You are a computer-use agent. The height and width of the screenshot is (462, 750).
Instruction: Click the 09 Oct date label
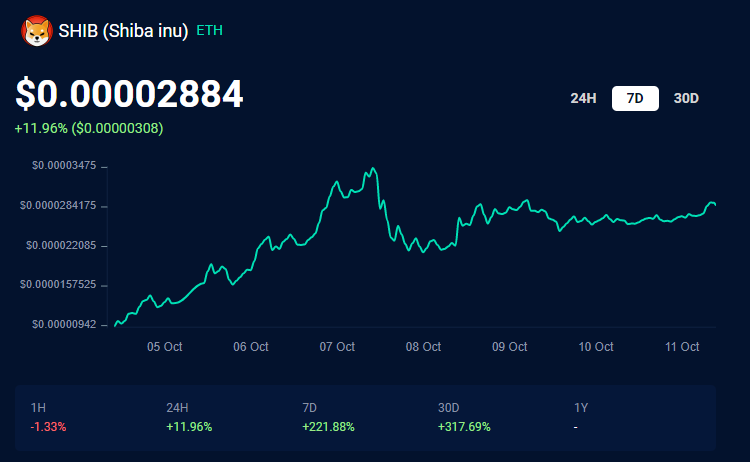[x=509, y=347]
